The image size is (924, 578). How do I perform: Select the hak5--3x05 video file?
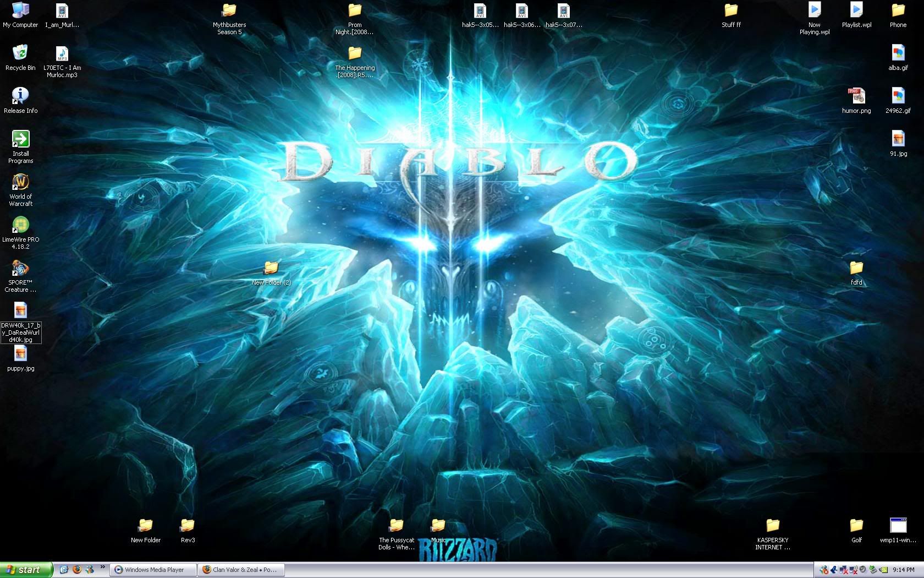pyautogui.click(x=480, y=15)
